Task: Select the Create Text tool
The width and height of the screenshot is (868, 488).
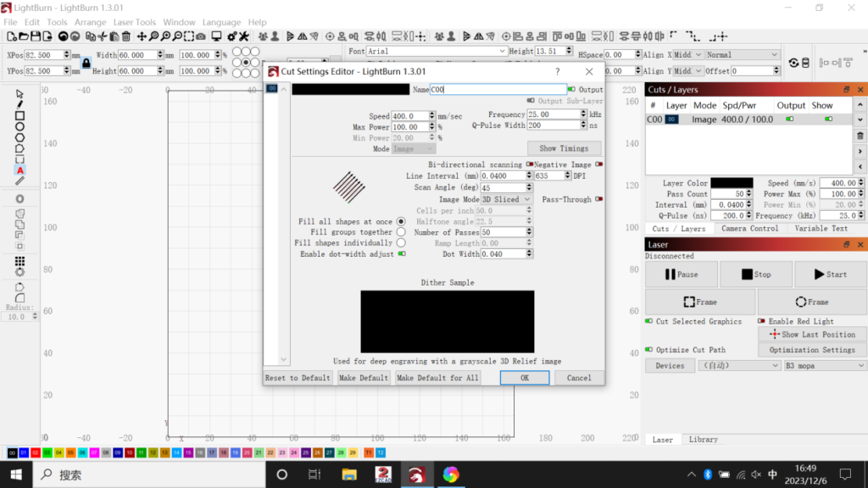Action: pyautogui.click(x=19, y=169)
